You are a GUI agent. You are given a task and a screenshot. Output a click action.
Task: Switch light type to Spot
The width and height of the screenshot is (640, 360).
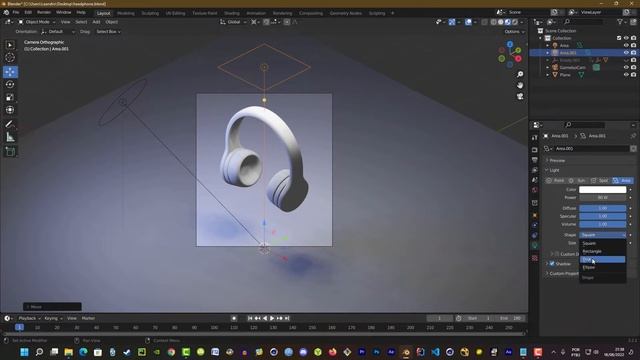600,180
